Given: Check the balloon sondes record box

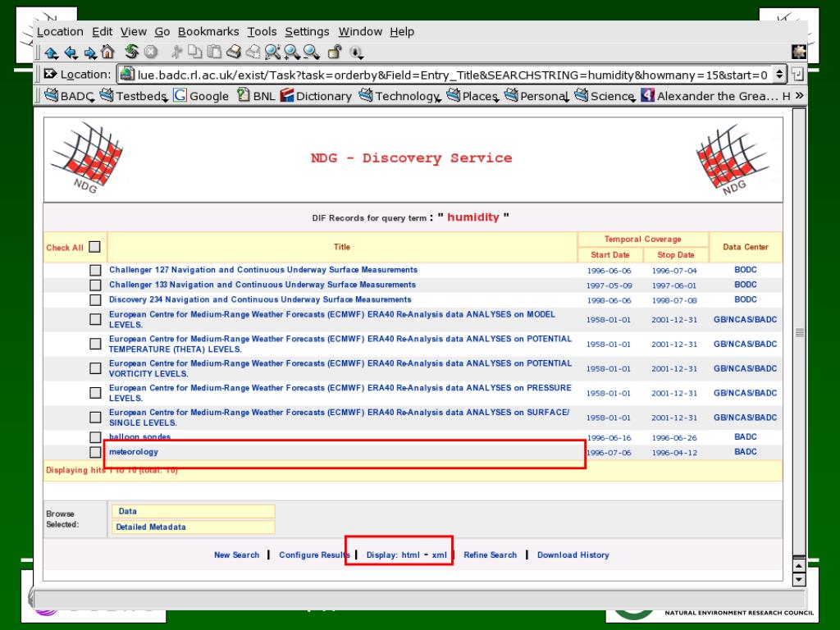Looking at the screenshot, I should click(x=95, y=438).
